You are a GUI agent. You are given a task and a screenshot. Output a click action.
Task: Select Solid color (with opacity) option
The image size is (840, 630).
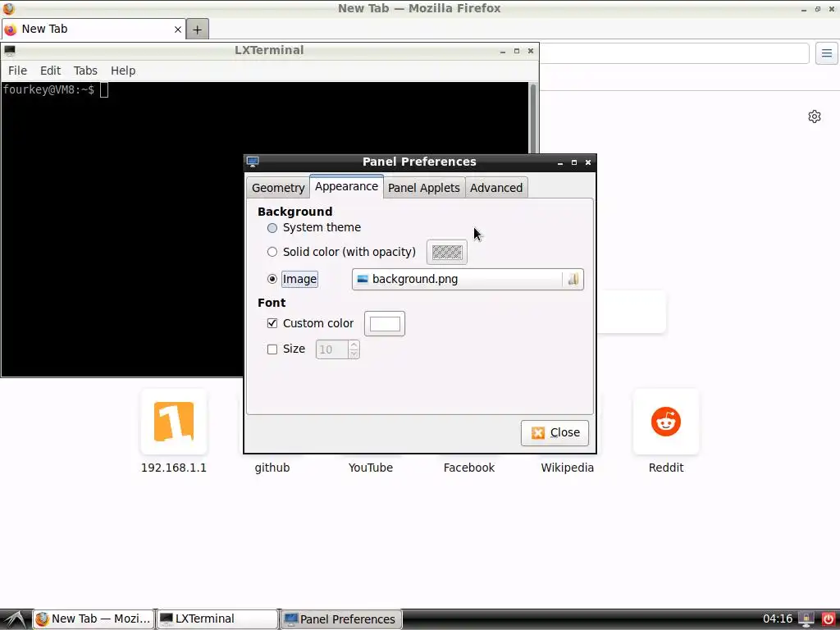pos(272,252)
